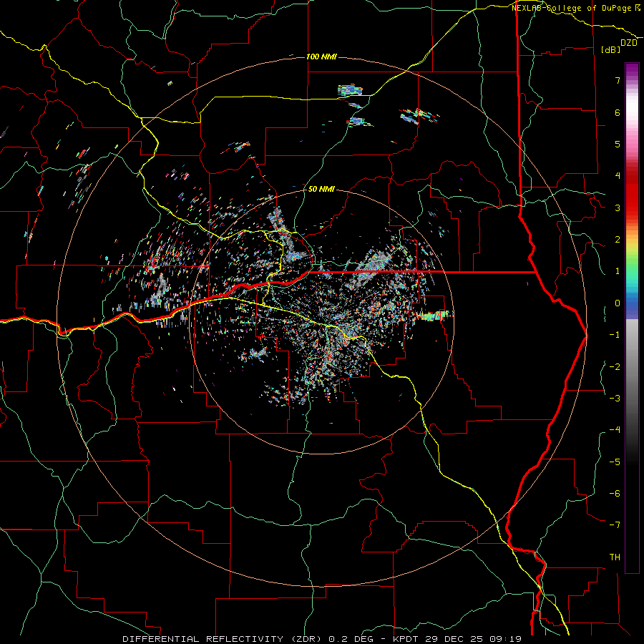Click the 6 value on color scale
This screenshot has height=644, width=644.
(618, 112)
